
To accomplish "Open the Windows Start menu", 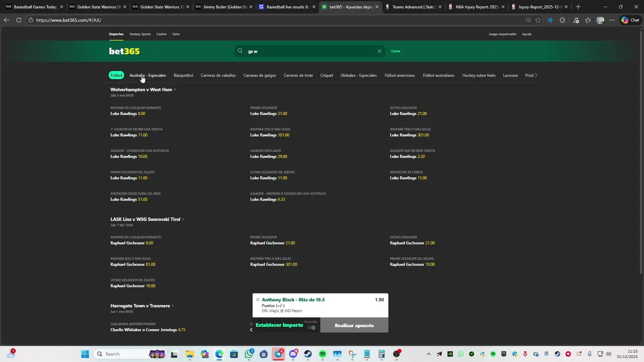I will point(85,354).
